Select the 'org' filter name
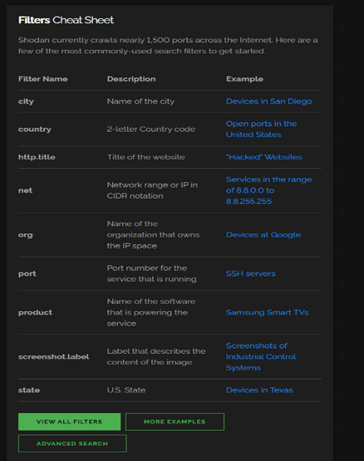The image size is (364, 461). point(26,235)
